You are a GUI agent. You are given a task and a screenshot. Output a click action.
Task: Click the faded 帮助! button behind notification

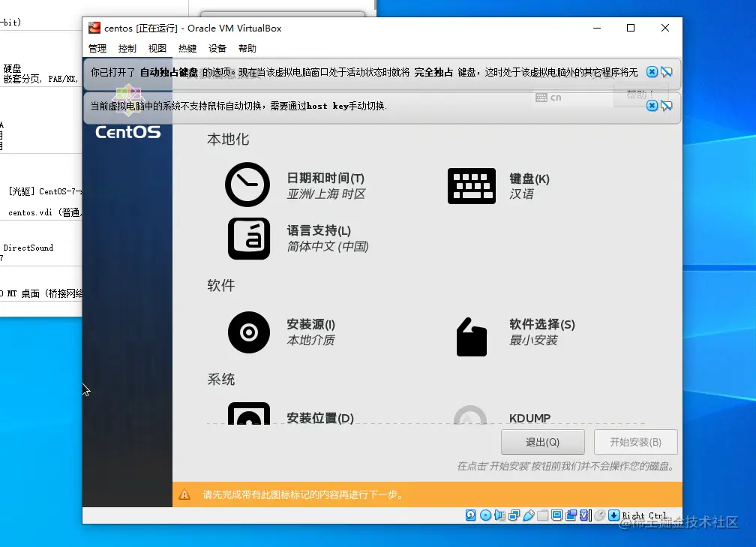[640, 95]
